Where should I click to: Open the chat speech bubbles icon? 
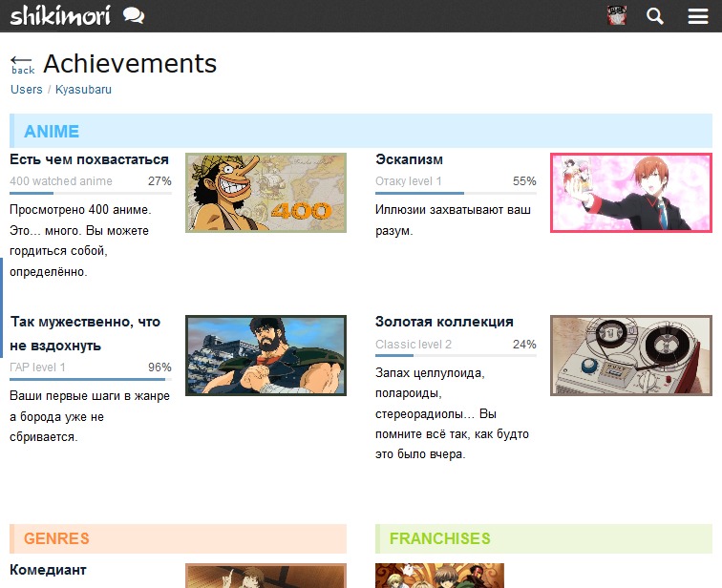(134, 15)
